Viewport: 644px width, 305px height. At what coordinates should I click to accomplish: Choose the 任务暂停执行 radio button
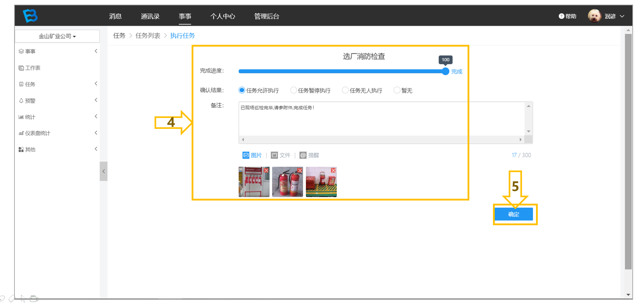pos(293,90)
